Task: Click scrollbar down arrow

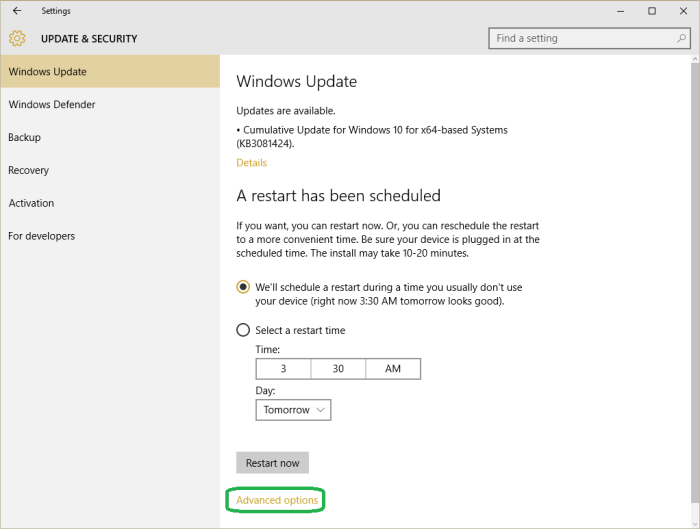Action: coord(696,523)
